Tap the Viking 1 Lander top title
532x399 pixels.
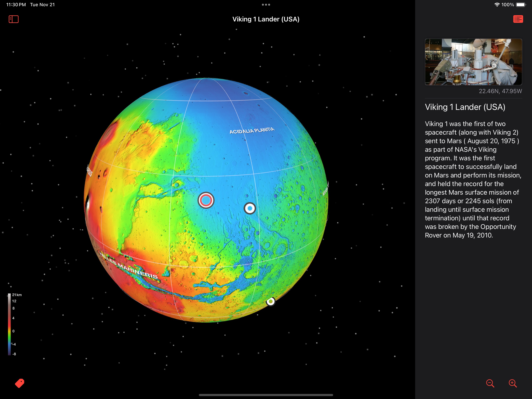tap(266, 19)
